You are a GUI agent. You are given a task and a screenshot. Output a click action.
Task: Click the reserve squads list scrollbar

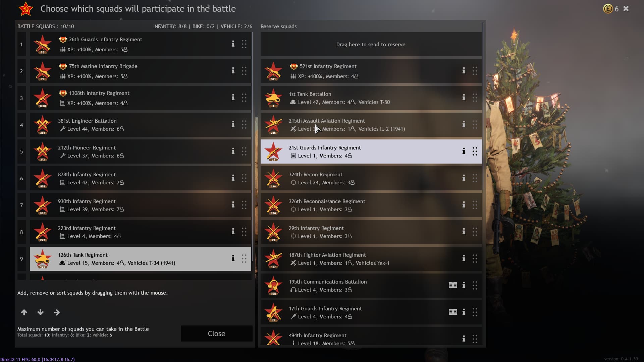coord(483,107)
